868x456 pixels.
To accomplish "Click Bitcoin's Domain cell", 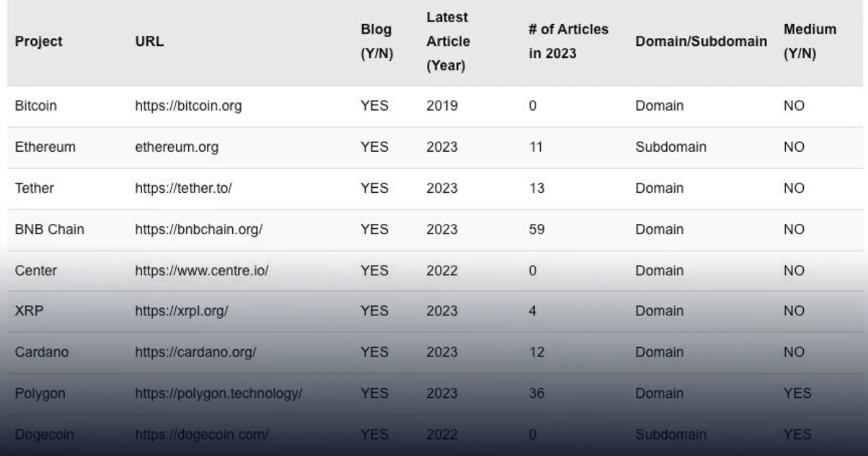I will tap(659, 106).
